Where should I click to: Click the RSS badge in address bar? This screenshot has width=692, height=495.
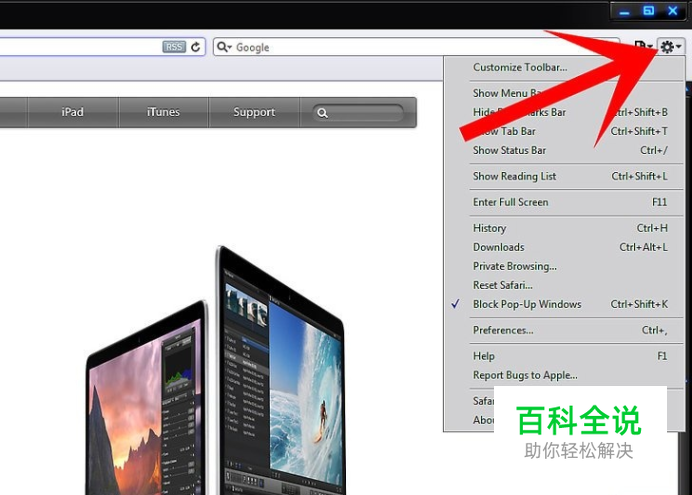click(x=174, y=47)
